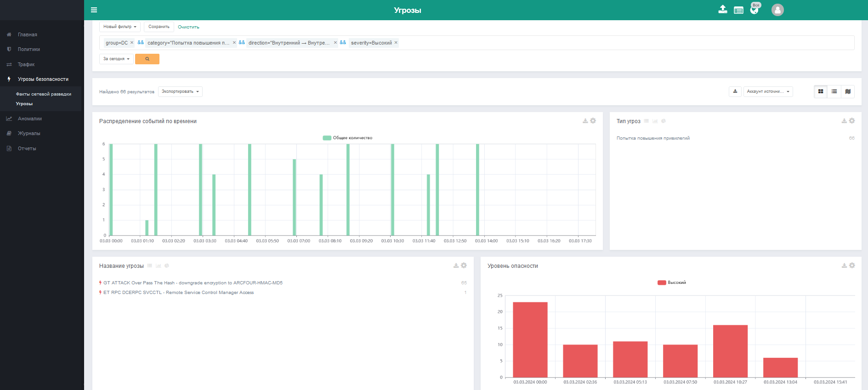Click the upload icon in header
Viewport: 868px width, 390px height.
coord(723,10)
